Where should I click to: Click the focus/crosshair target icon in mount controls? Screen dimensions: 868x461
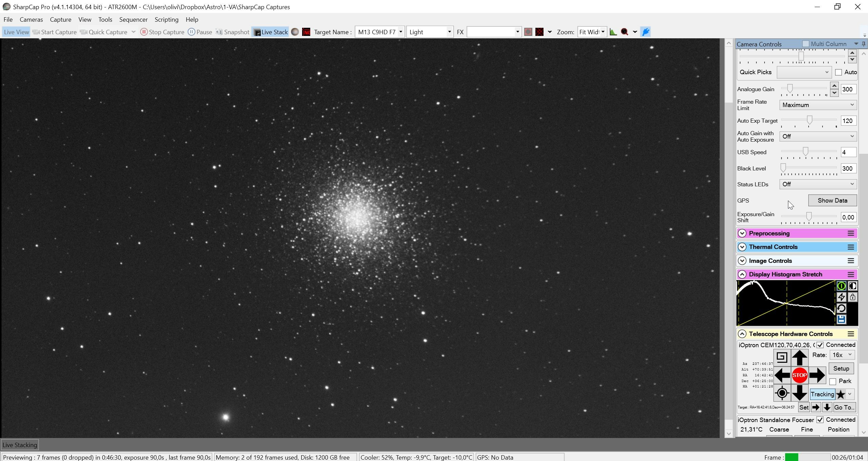pos(782,393)
